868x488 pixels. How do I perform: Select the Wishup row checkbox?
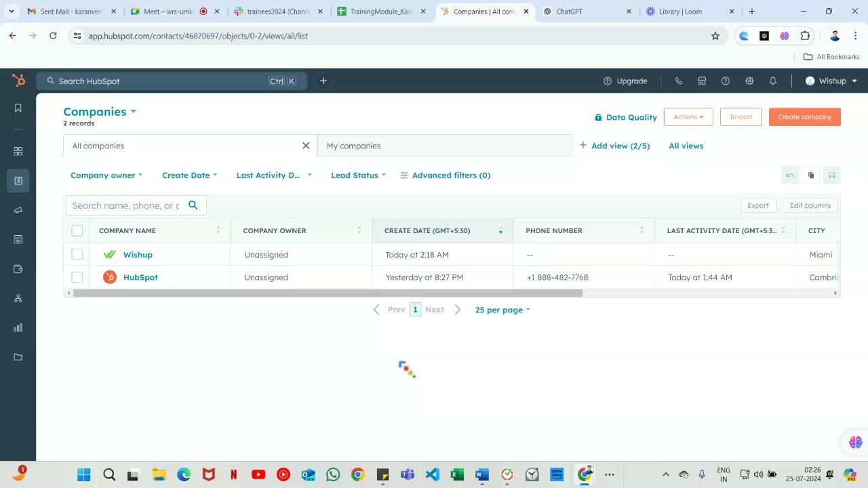coord(77,255)
